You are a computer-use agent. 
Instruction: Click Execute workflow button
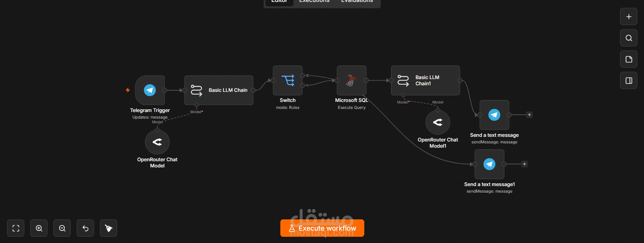coord(322,228)
